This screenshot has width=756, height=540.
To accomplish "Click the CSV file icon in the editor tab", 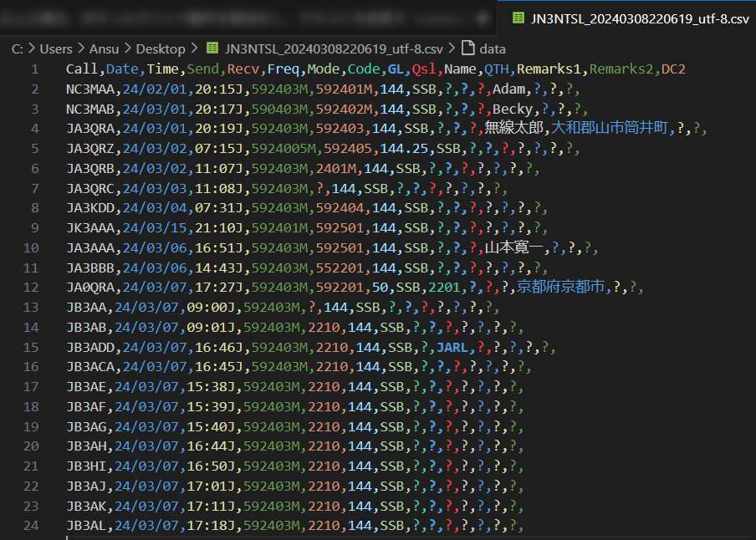I will click(518, 18).
